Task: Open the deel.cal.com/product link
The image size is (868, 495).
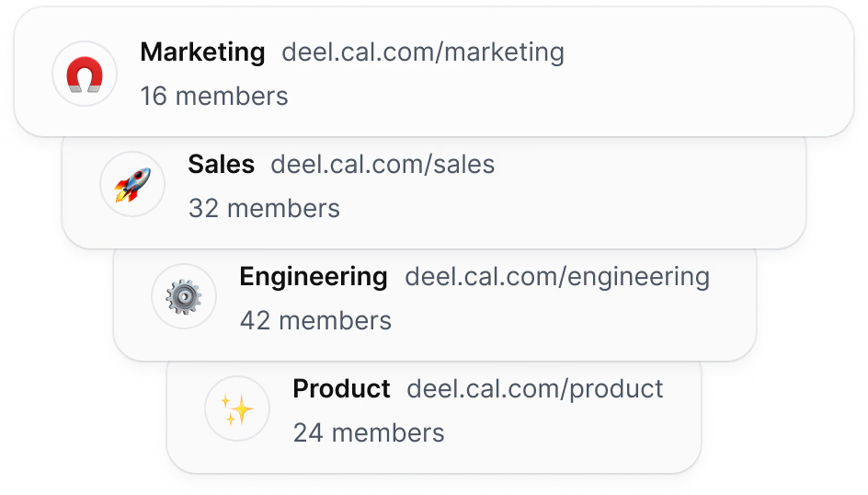Action: pos(534,389)
